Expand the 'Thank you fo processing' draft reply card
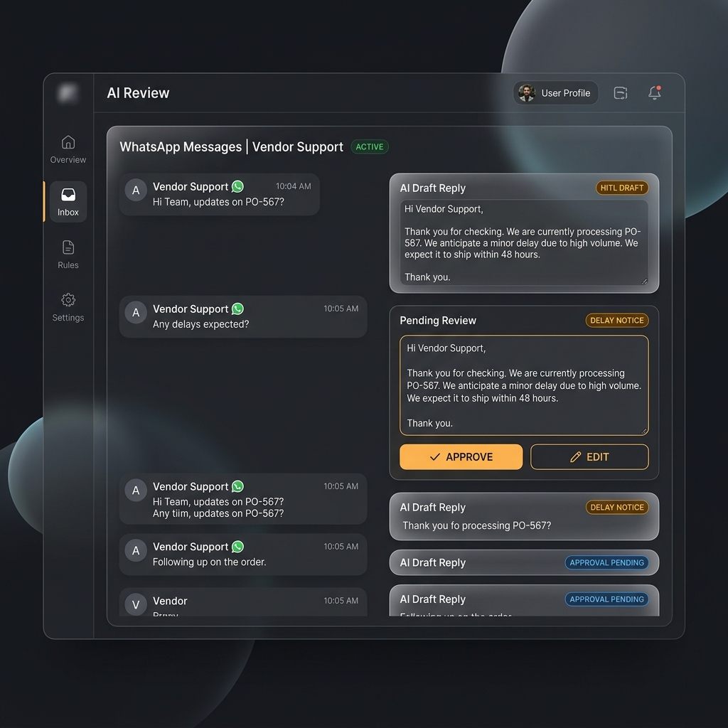728x728 pixels. (x=524, y=516)
